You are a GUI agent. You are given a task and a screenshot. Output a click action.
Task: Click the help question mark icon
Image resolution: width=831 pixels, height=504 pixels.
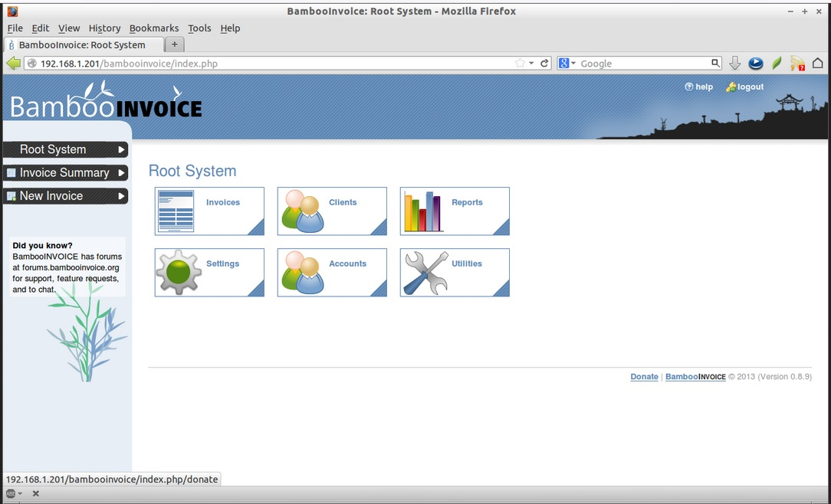(x=689, y=87)
